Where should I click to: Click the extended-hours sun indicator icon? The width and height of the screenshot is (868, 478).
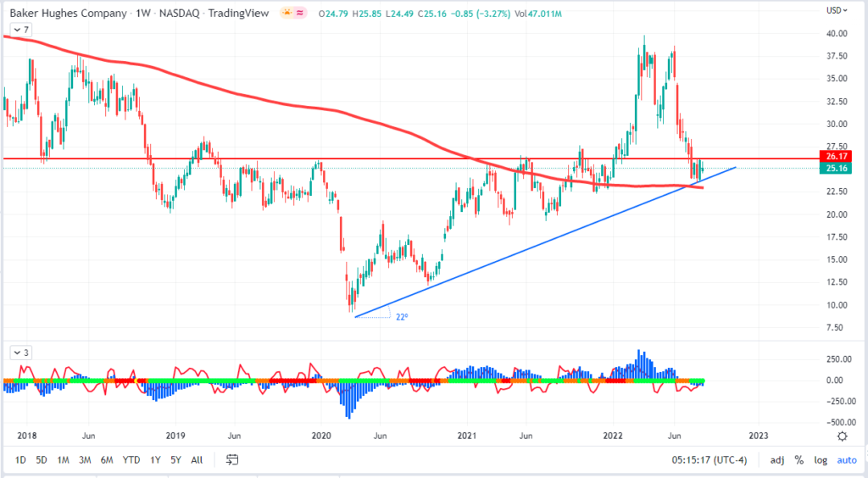(287, 13)
